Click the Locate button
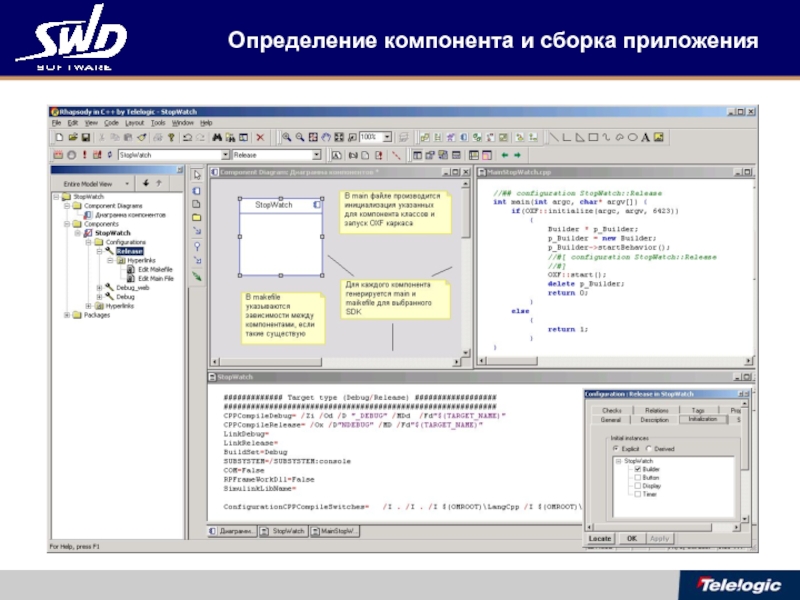Image resolution: width=800 pixels, height=600 pixels. click(600, 538)
